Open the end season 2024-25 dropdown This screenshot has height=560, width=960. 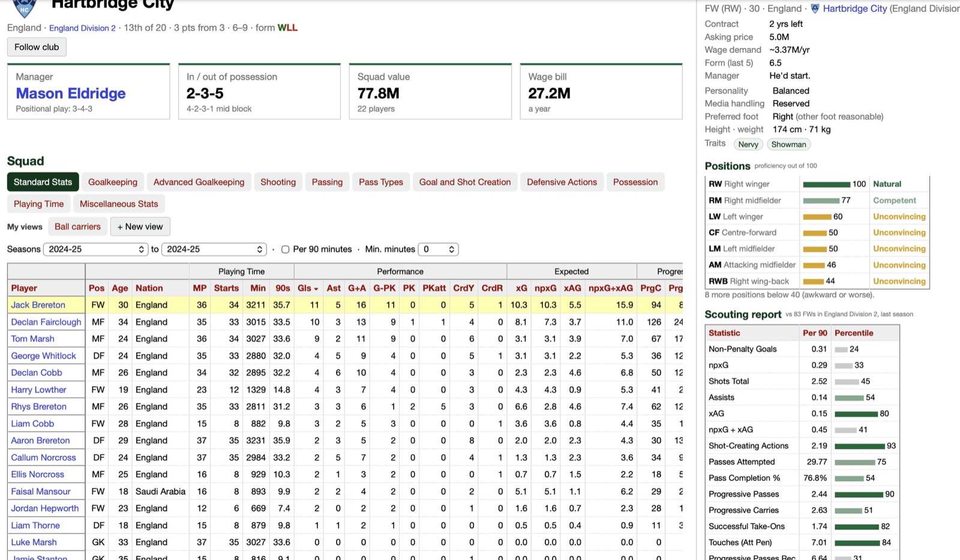[214, 249]
